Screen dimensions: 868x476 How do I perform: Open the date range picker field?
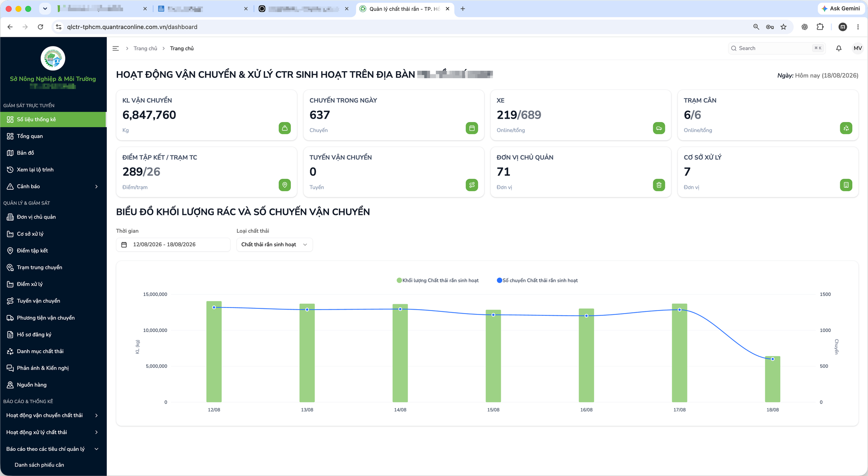click(173, 245)
